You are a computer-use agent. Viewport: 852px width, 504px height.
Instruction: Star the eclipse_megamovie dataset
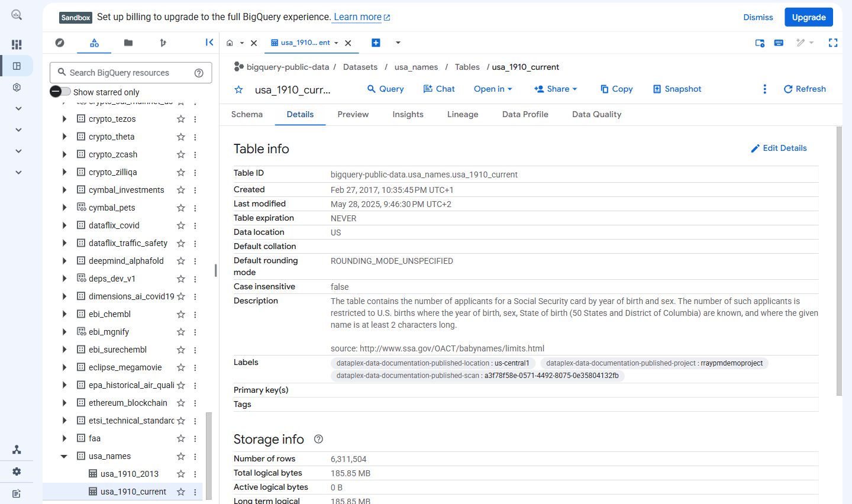pos(181,367)
